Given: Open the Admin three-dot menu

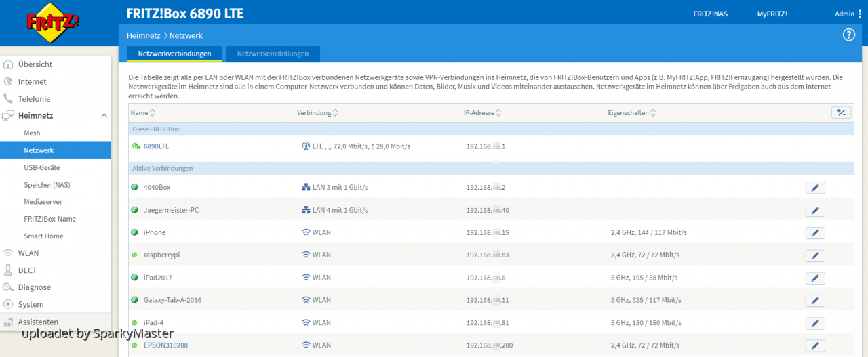Looking at the screenshot, I should pos(860,14).
